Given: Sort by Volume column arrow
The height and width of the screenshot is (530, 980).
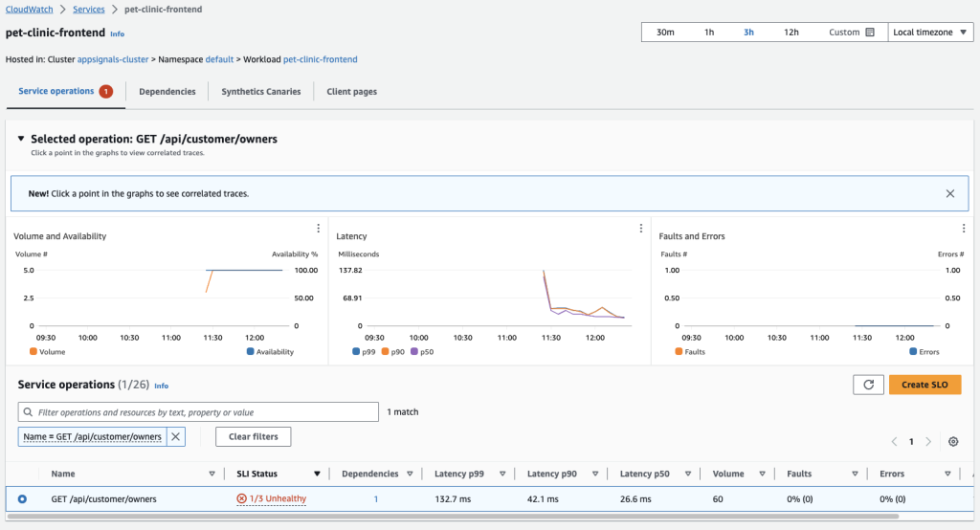Looking at the screenshot, I should (x=762, y=474).
